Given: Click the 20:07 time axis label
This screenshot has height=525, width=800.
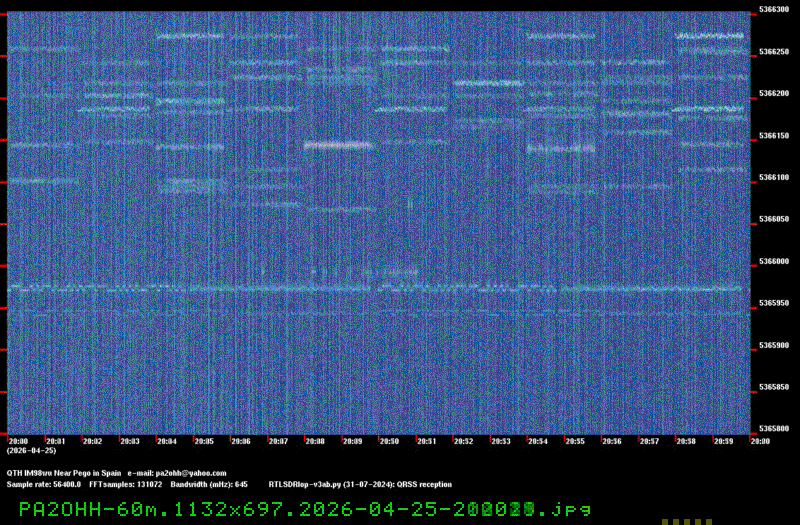Looking at the screenshot, I should click(x=279, y=441).
